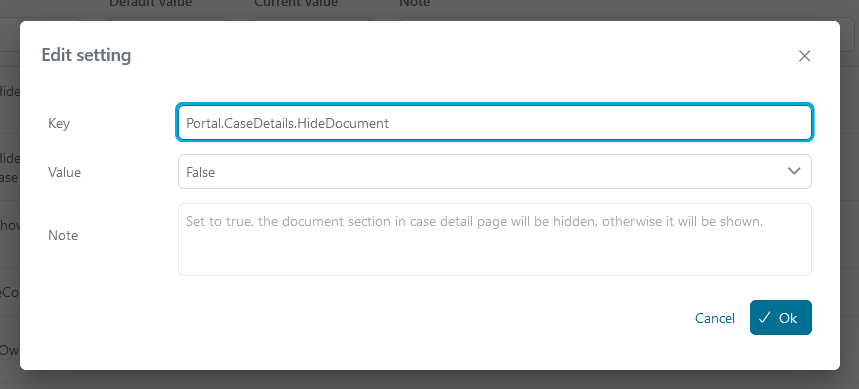Close the Edit setting dialog
Screen dimensions: 859x389
(804, 56)
